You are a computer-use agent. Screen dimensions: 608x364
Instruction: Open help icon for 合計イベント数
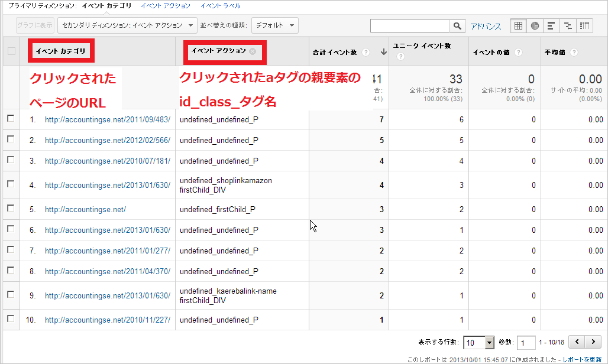pyautogui.click(x=366, y=52)
